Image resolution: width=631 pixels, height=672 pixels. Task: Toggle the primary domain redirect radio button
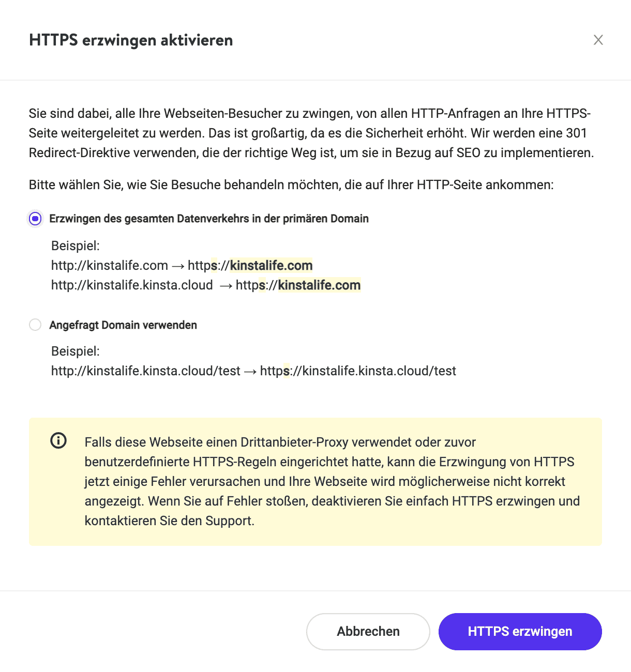[35, 219]
